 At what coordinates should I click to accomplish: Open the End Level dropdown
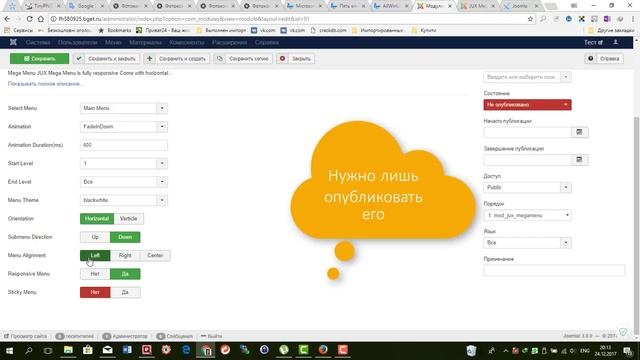point(124,182)
